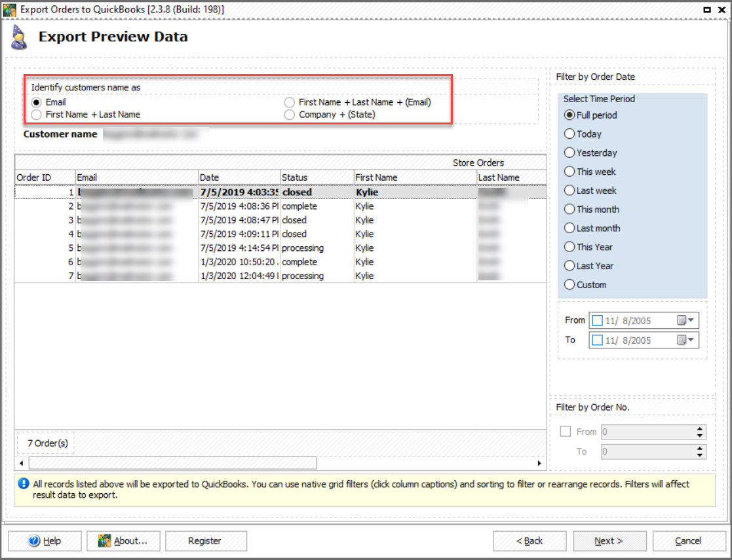
Task: Open Help
Action: [45, 540]
